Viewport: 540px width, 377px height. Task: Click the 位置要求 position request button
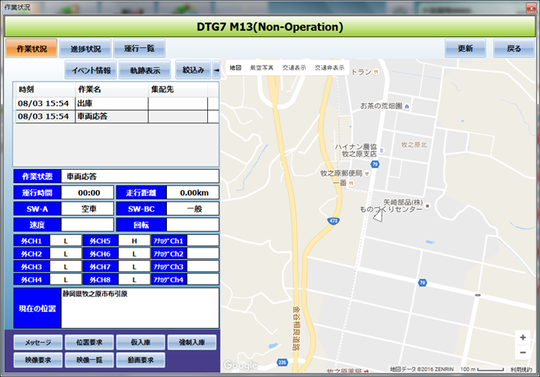click(89, 342)
